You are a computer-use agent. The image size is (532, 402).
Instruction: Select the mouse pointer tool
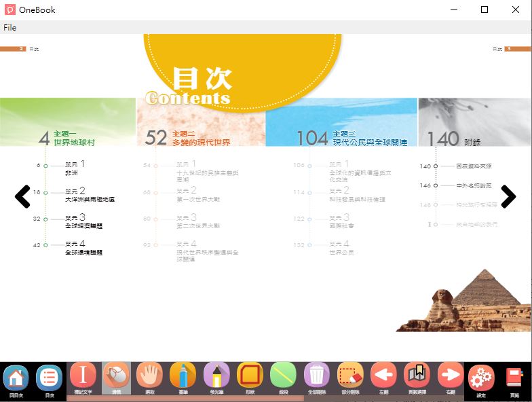point(116,376)
